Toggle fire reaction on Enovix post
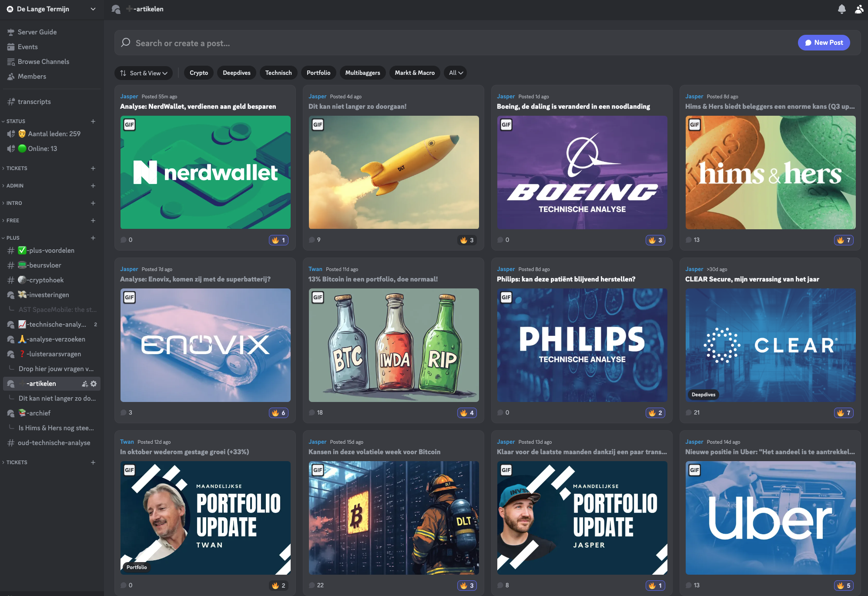The image size is (868, 596). 278,413
